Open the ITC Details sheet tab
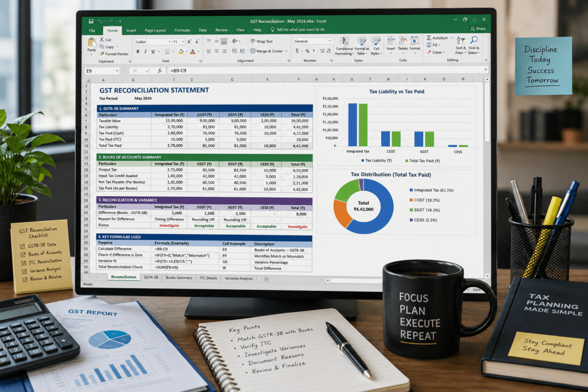This screenshot has height=392, width=588. click(208, 278)
